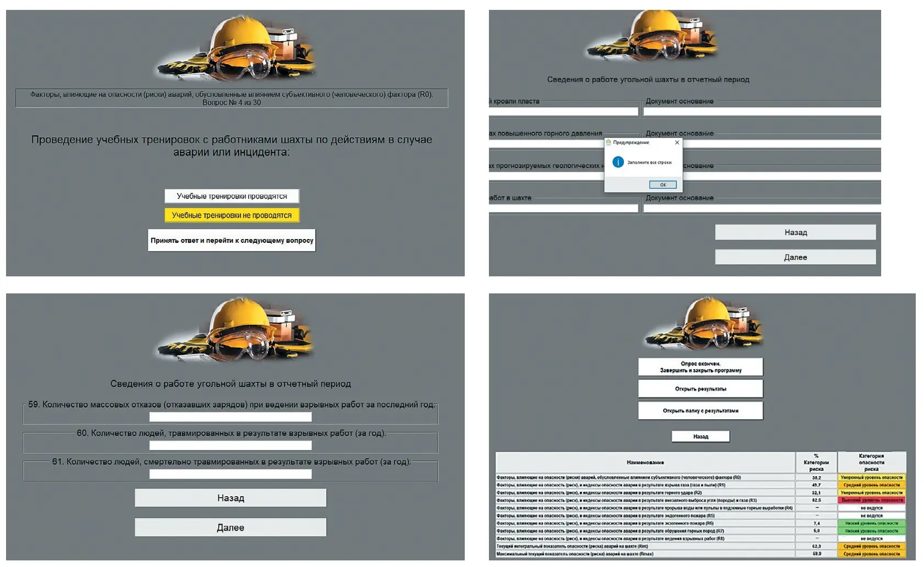Click 'Принять ответ и перейти к следующему вопросу'
The image size is (924, 567).
coord(232,240)
